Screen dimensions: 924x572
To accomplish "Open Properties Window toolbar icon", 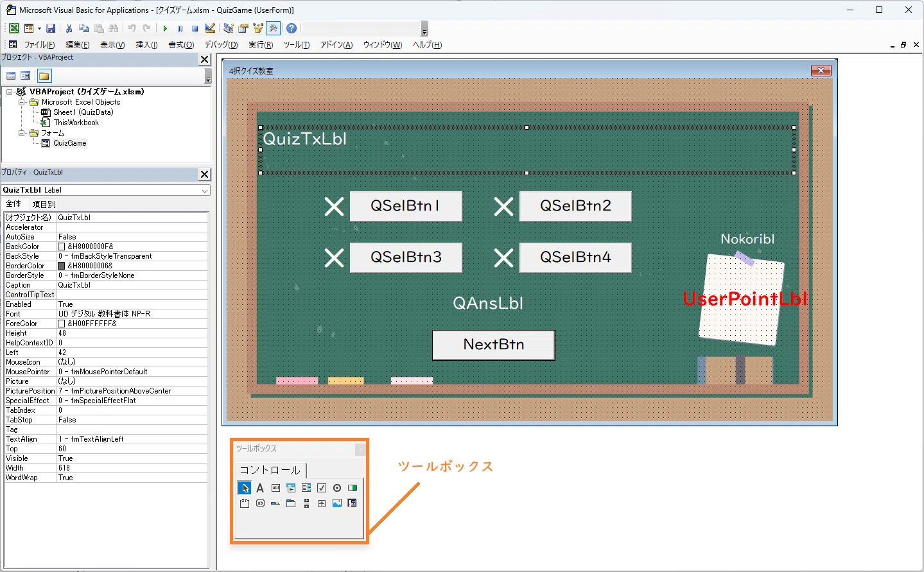I will [x=243, y=28].
